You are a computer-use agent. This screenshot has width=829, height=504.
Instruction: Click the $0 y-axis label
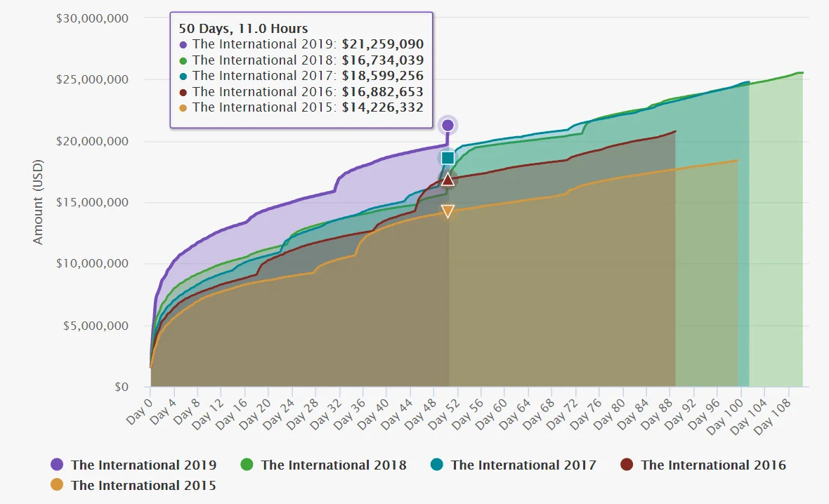click(x=122, y=387)
